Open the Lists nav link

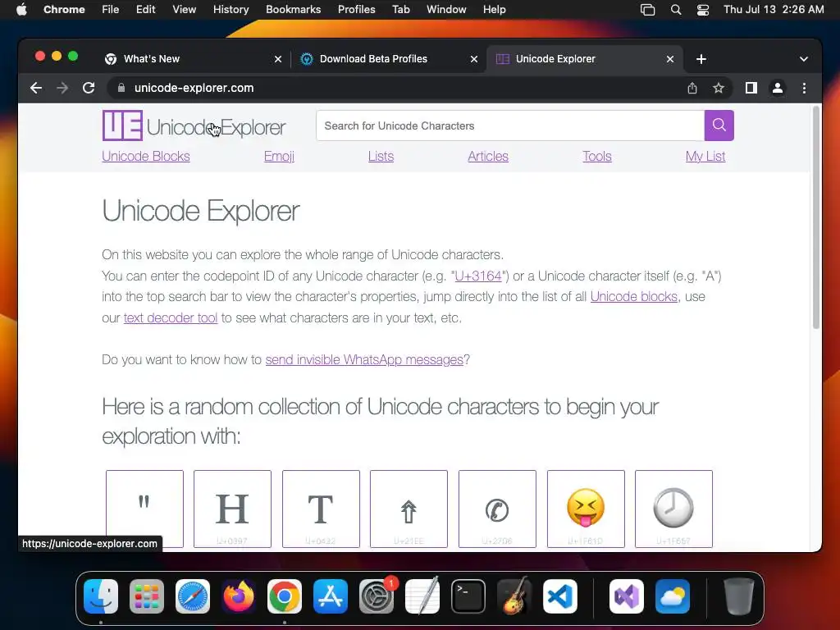pos(381,156)
